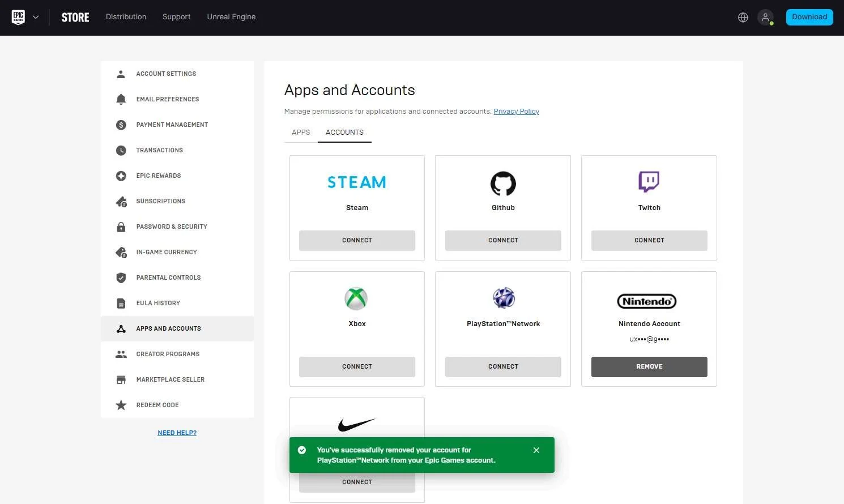Open IN-GAME CURRENCY page
The width and height of the screenshot is (844, 504).
tap(177, 253)
